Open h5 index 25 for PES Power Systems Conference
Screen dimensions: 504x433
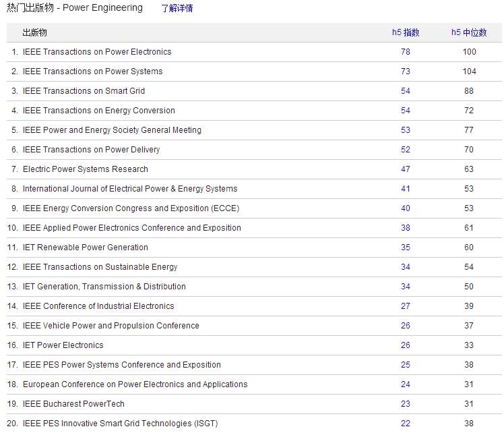click(406, 365)
